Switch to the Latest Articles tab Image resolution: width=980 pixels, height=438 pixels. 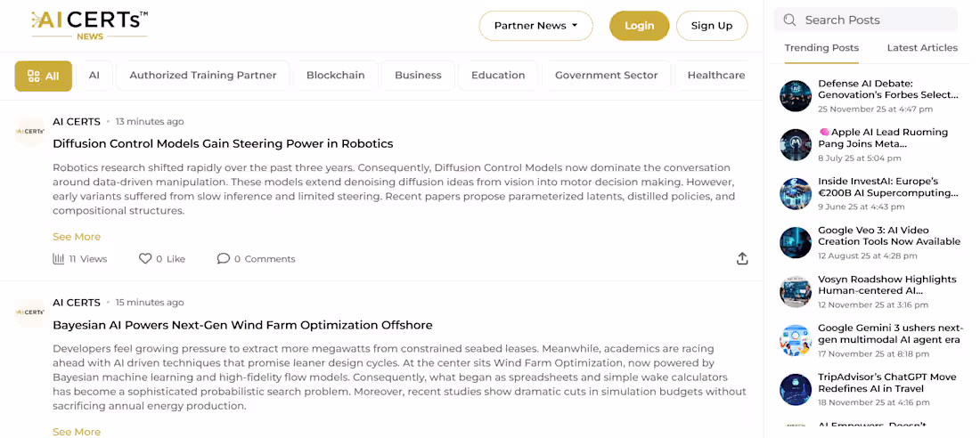coord(922,47)
